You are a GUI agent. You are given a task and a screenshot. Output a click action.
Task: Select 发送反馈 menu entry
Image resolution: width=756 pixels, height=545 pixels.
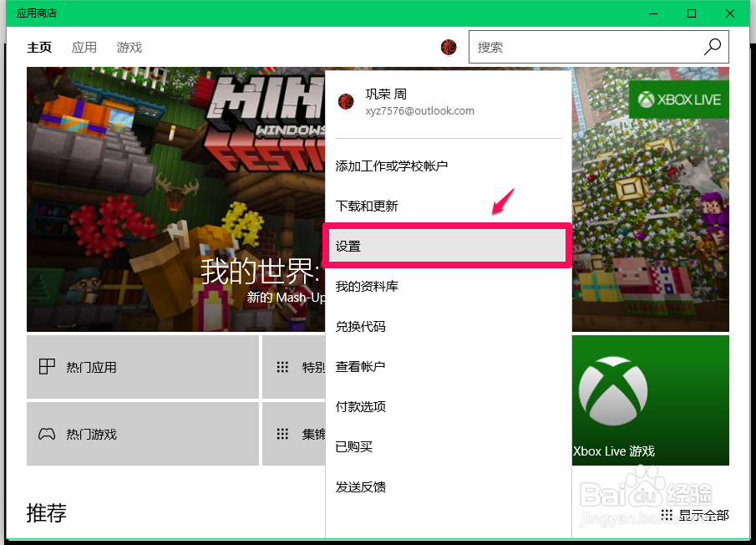click(x=449, y=487)
